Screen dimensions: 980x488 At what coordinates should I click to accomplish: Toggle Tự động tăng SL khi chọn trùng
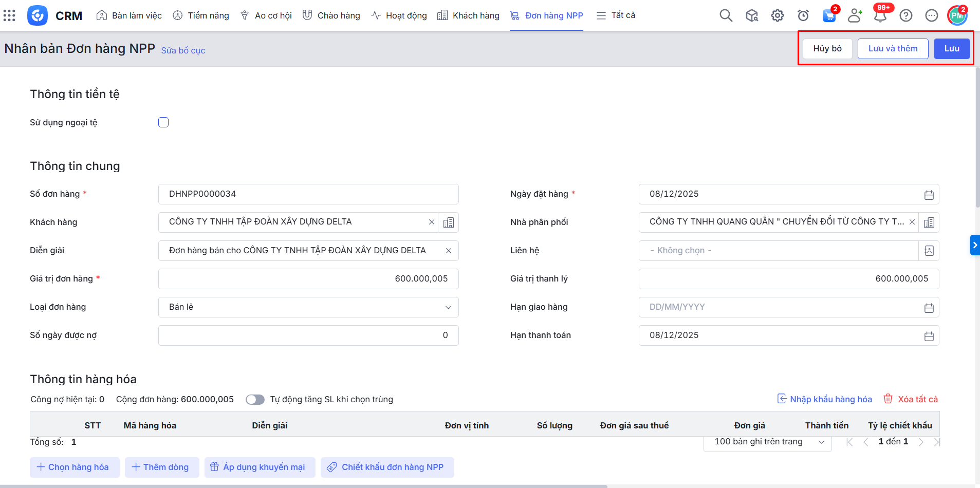point(255,400)
